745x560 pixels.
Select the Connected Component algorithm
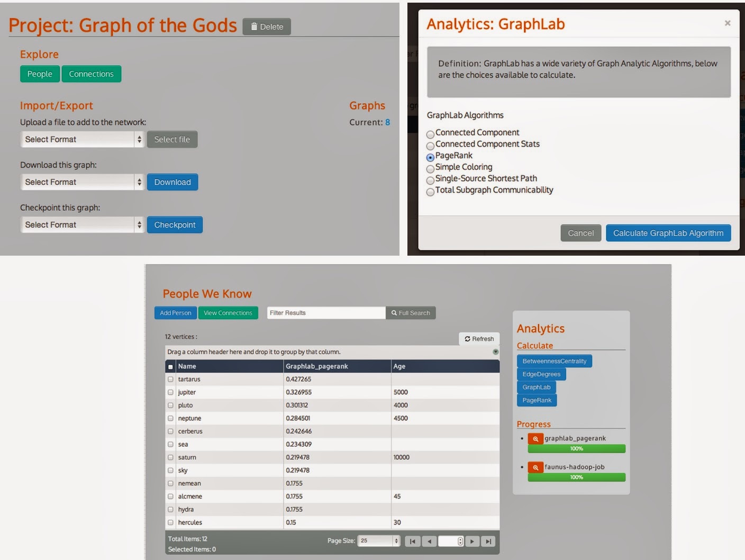point(430,134)
